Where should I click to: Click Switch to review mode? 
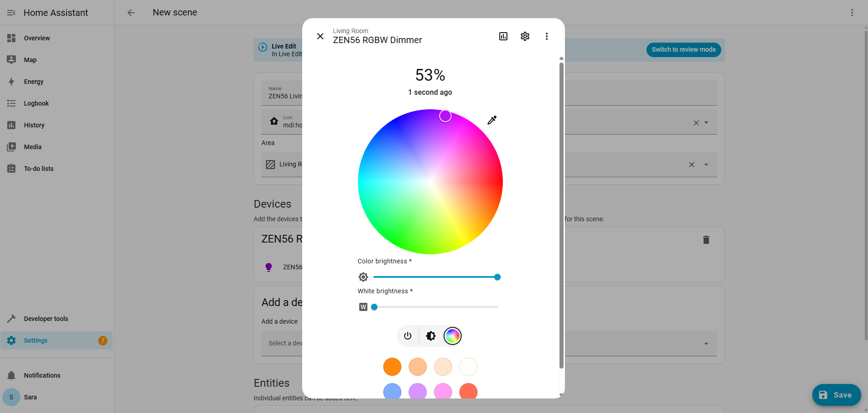click(684, 50)
